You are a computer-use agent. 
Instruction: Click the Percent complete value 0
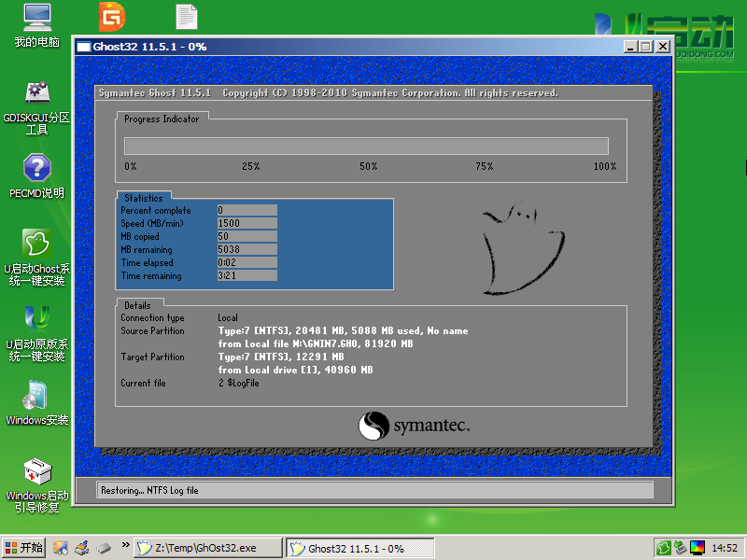coord(247,210)
